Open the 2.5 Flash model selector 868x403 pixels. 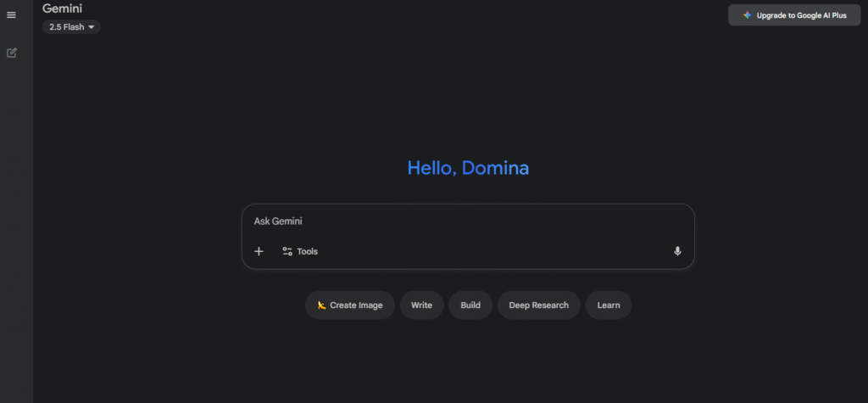[71, 27]
